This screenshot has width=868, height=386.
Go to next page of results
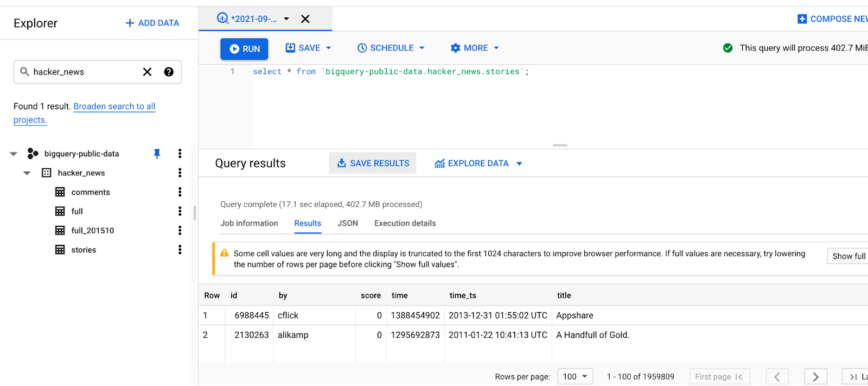(815, 377)
